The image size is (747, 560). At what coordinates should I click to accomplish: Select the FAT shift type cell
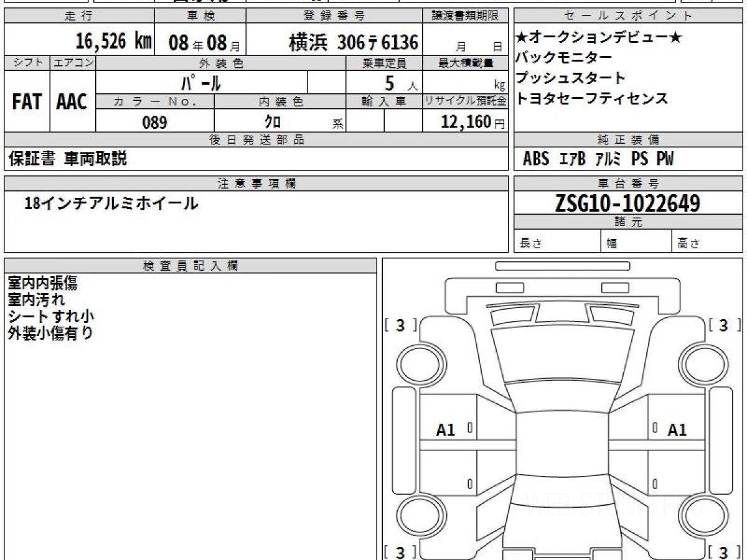coord(27,102)
